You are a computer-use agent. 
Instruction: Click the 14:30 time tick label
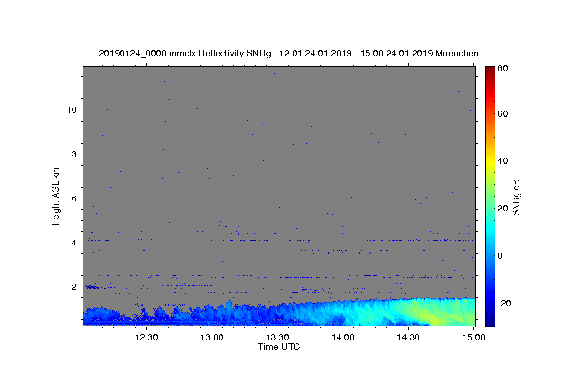(408, 337)
